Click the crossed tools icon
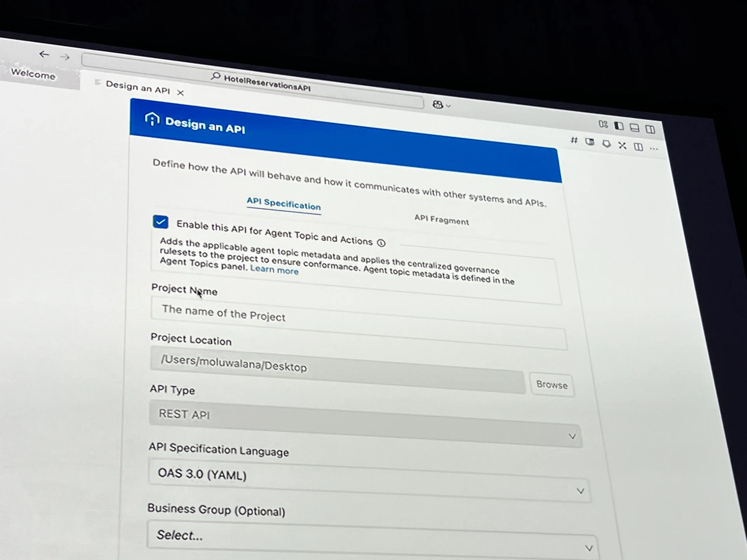The height and width of the screenshot is (560, 747). coord(622,145)
